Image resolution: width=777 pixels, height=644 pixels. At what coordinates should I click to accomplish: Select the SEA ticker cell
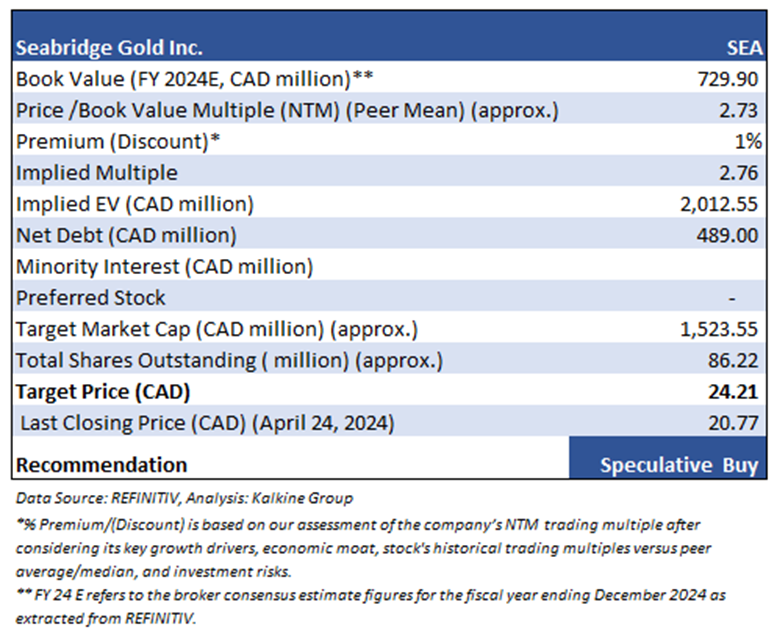click(x=744, y=48)
